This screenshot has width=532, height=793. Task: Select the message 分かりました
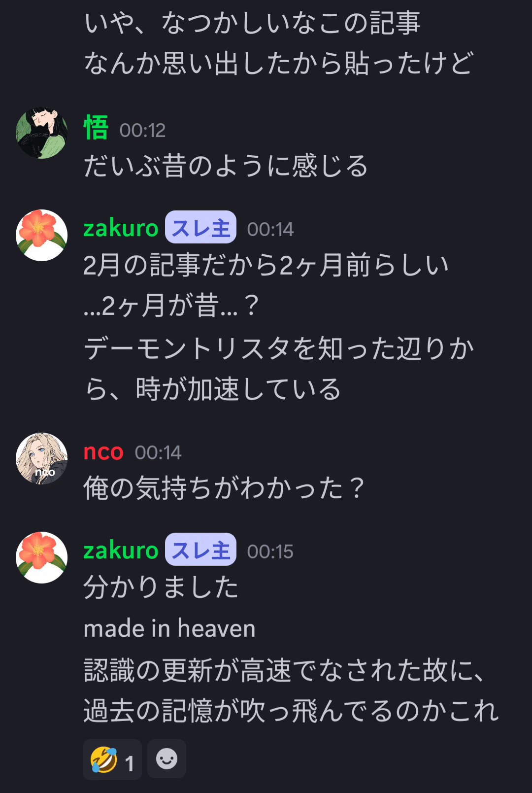pyautogui.click(x=161, y=587)
